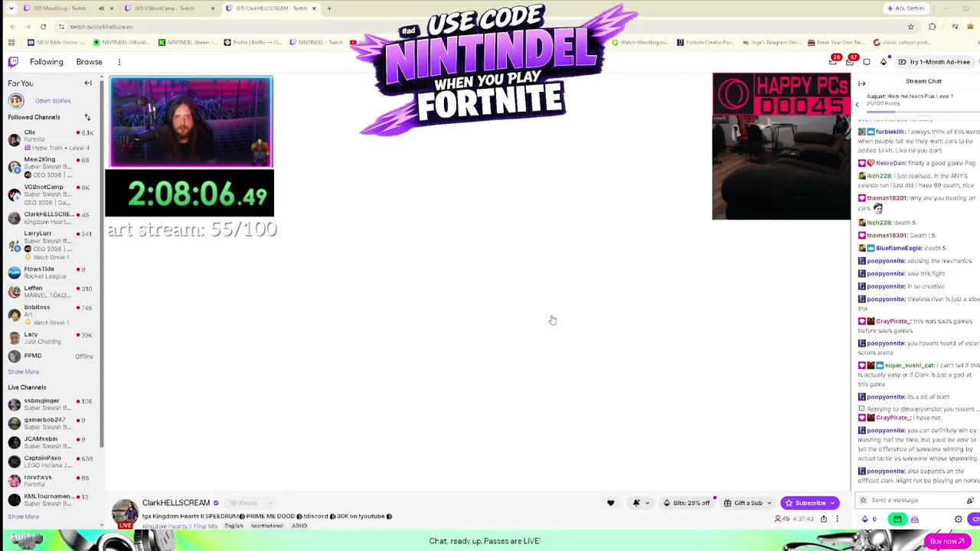The height and width of the screenshot is (551, 980).
Task: Collapse the For You sidebar
Action: (x=88, y=83)
